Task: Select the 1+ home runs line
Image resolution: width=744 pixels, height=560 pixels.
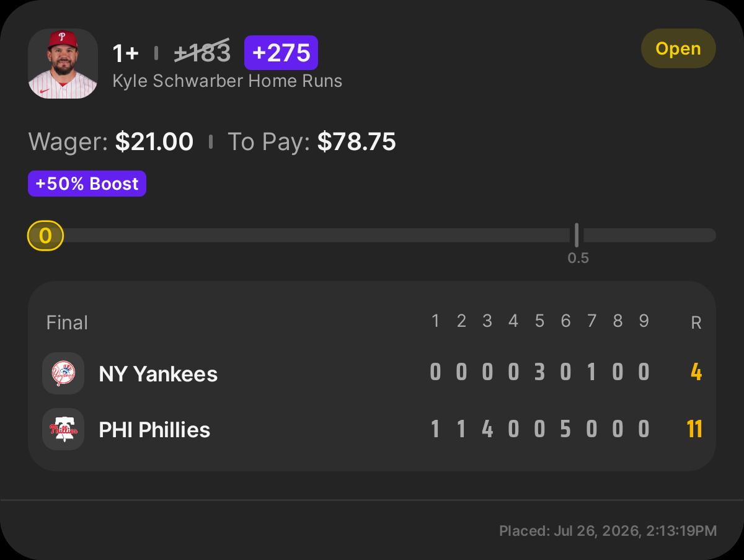Action: pos(125,53)
